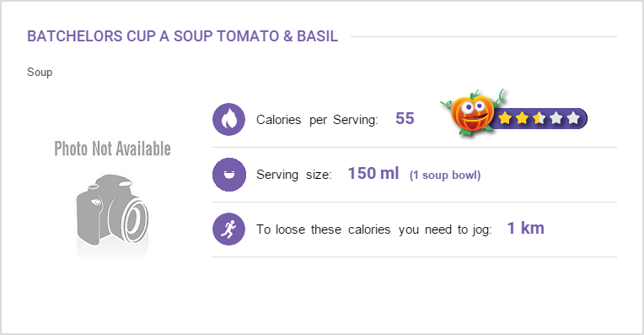Viewport: 644px width, 335px height.
Task: Click the 55 calories value
Action: click(x=405, y=118)
